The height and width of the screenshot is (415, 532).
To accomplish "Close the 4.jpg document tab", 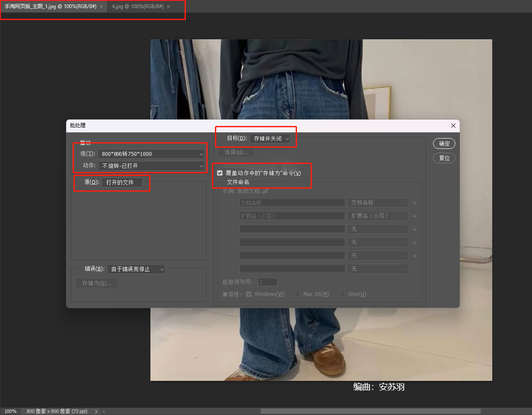I will pyautogui.click(x=168, y=6).
